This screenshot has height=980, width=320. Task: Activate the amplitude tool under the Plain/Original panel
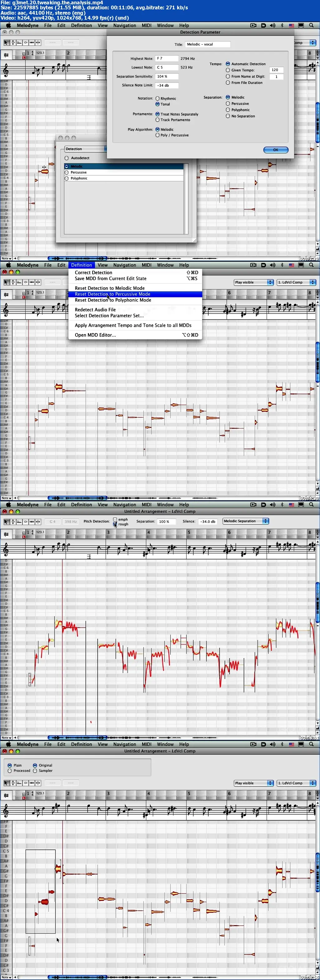26,783
